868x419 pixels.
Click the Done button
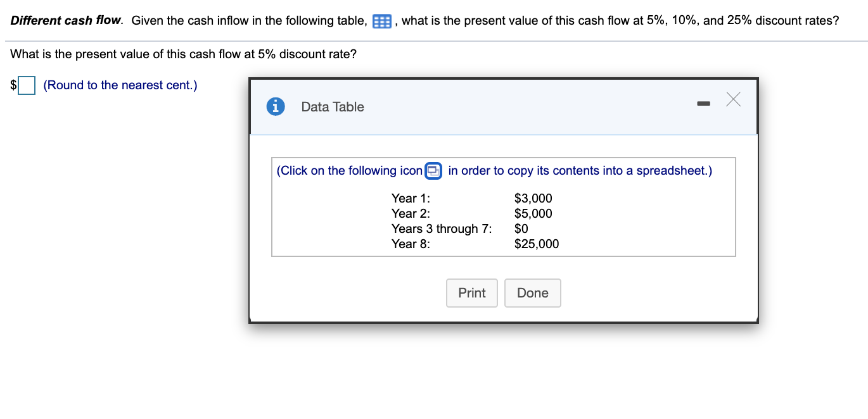tap(532, 293)
